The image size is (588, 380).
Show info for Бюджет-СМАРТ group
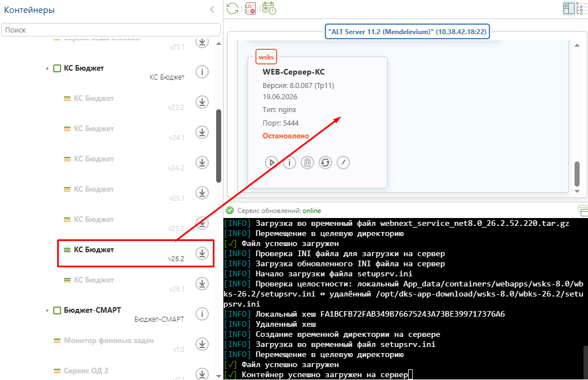[x=202, y=314]
